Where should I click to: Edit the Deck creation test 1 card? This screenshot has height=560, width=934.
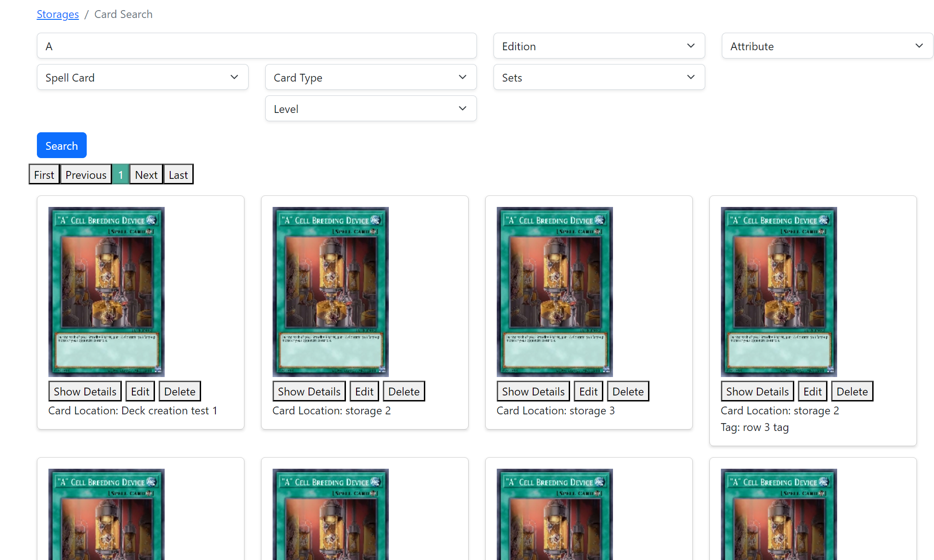tap(140, 391)
